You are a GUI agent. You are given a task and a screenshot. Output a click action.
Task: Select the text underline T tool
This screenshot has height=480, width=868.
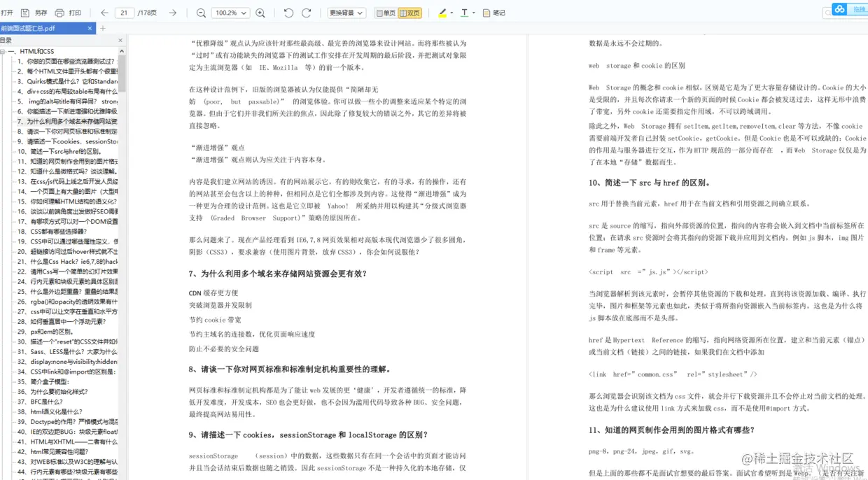[464, 13]
